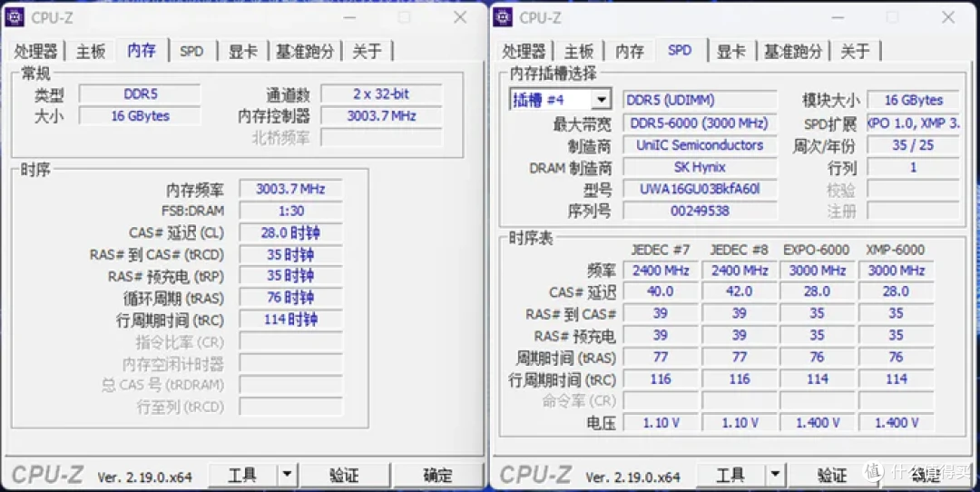This screenshot has height=492, width=980.
Task: Click the FSB:DRAM 1:30 value
Action: coord(290,211)
